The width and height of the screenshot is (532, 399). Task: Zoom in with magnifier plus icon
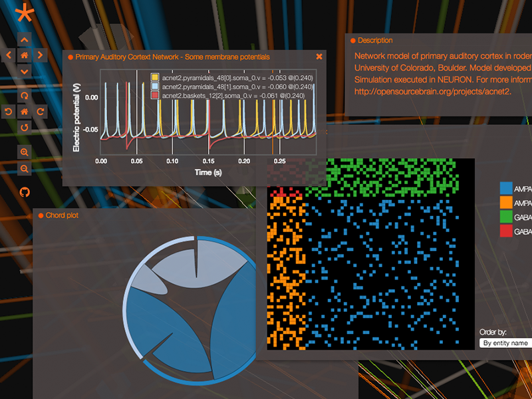(x=25, y=152)
